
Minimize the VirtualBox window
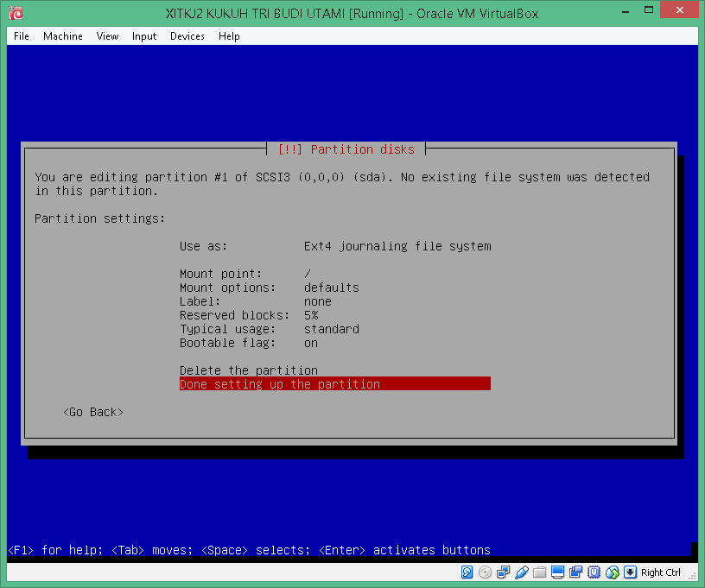tap(626, 10)
